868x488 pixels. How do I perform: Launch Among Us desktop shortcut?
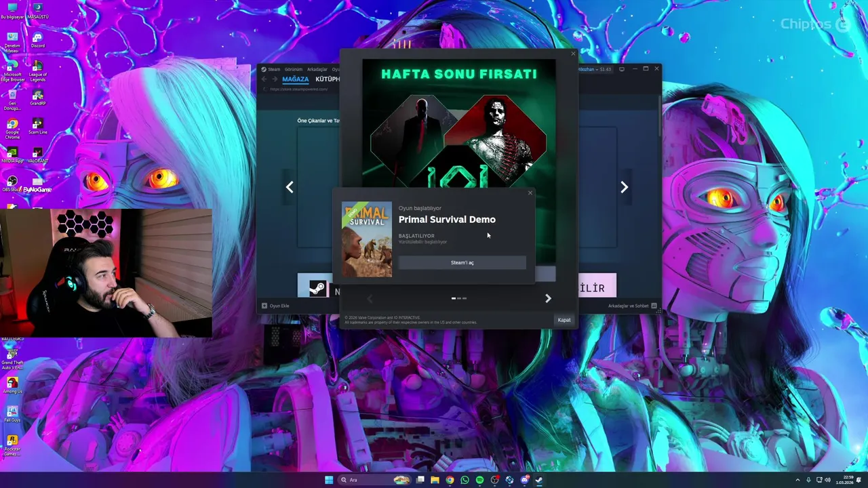pos(12,385)
